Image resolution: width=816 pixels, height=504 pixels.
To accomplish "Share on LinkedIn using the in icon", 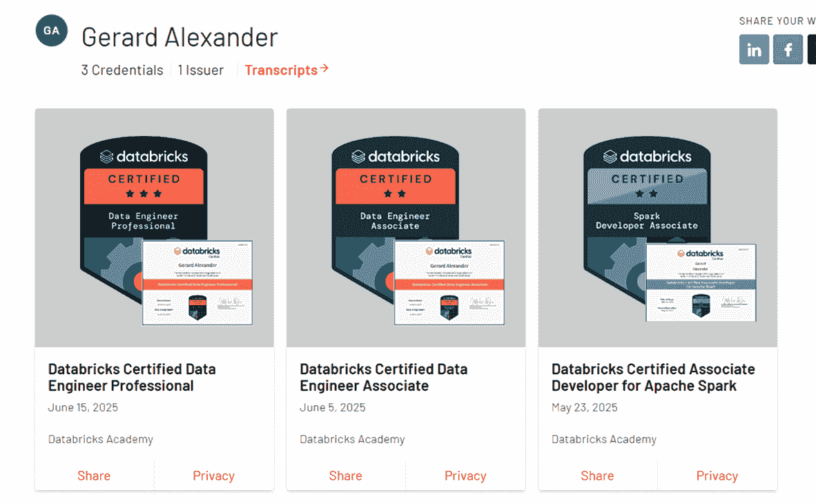I will pyautogui.click(x=754, y=50).
